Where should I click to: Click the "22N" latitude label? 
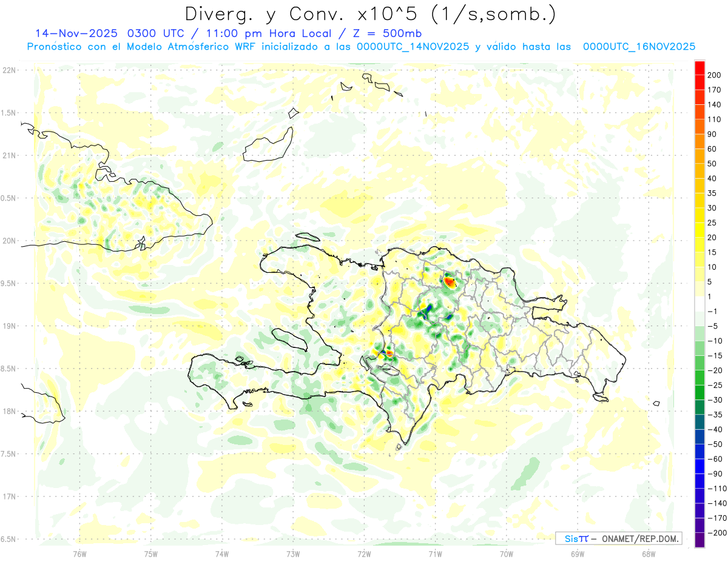(x=9, y=70)
